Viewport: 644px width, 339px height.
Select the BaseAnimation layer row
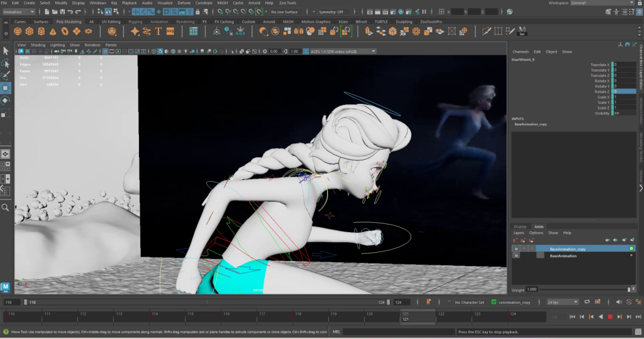[x=574, y=255]
